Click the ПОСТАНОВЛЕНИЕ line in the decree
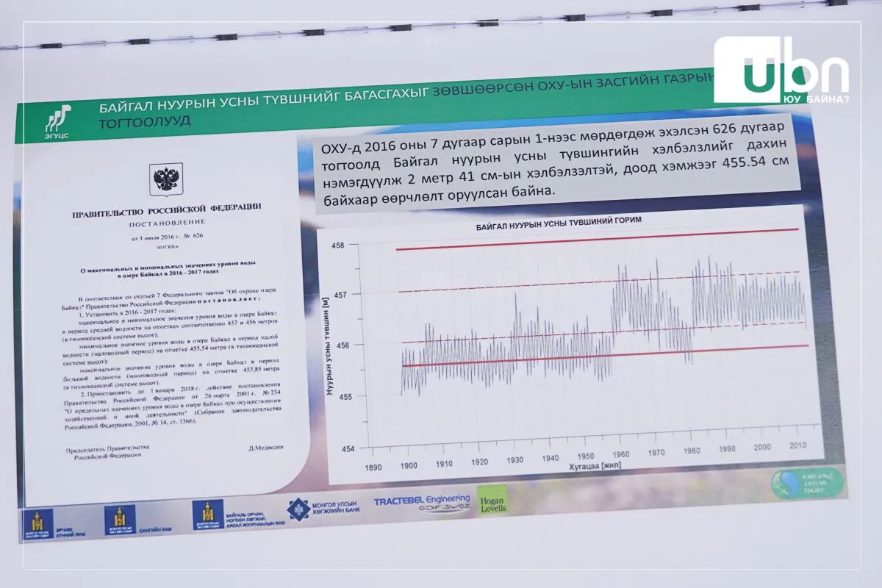 [x=168, y=223]
